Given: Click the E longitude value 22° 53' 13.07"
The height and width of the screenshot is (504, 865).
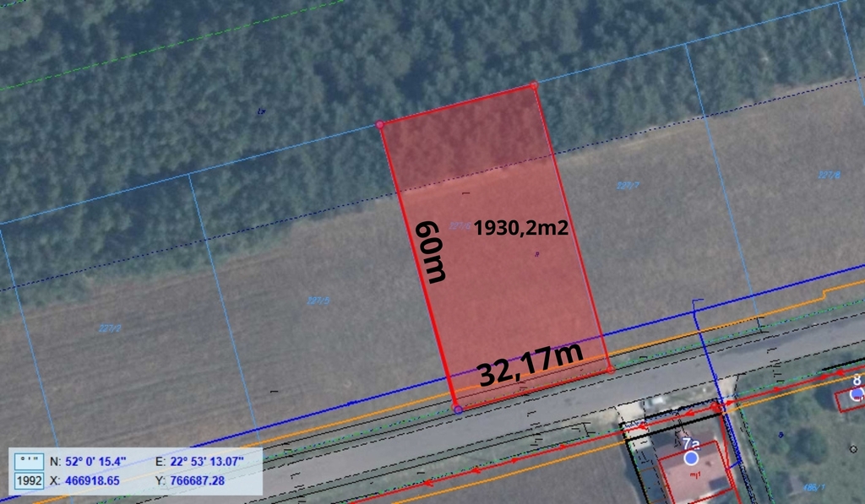Looking at the screenshot, I should [207, 461].
